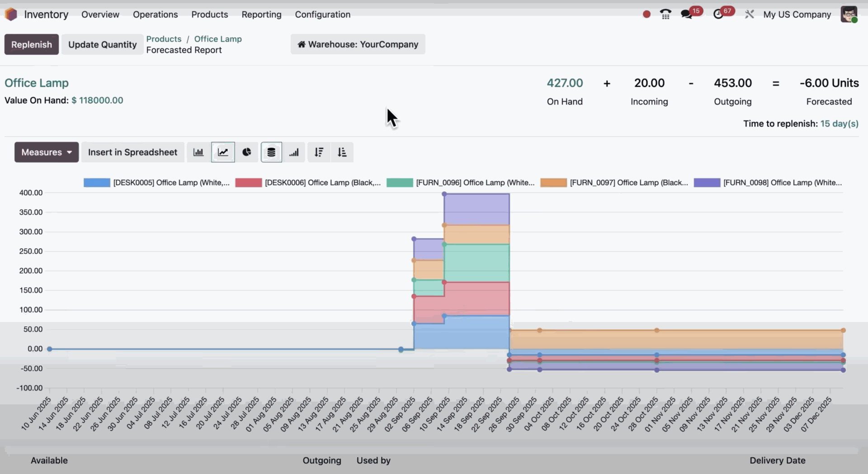The width and height of the screenshot is (868, 474).
Task: Open the Office Lamp product title link
Action: [x=37, y=83]
